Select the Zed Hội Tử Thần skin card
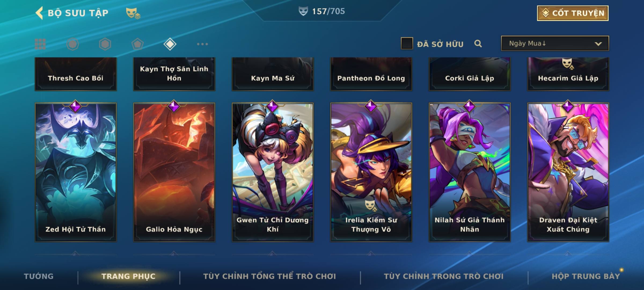This screenshot has width=644, height=290. (x=76, y=172)
